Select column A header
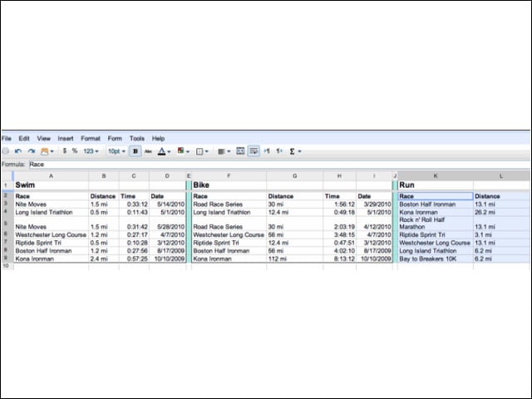The image size is (532, 399). [x=52, y=176]
